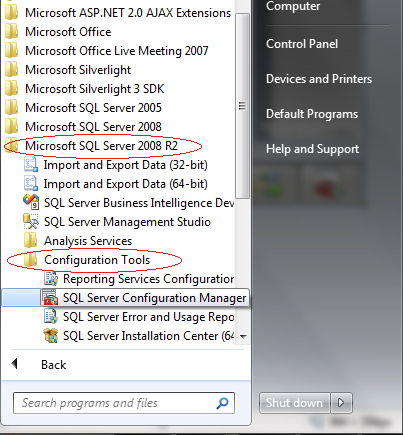403x435 pixels.
Task: Launch SQL Server Configuration Manager icon
Action: pos(50,298)
